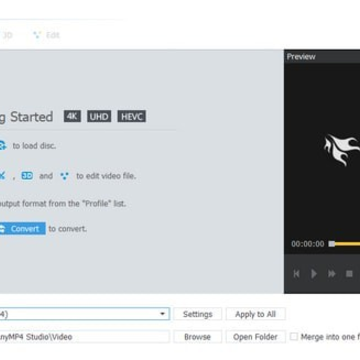The image size is (360, 360).
Task: Click Browse to choose output folder
Action: (197, 337)
